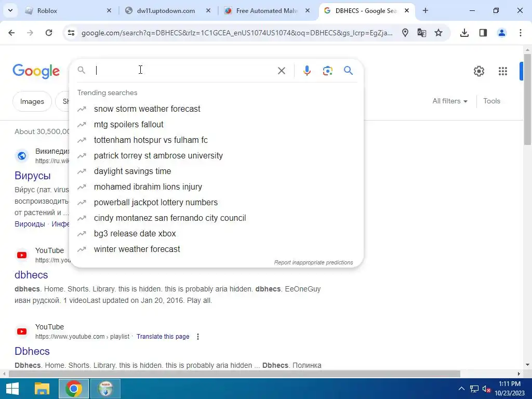Click the vertical scrollbar thumb
Image resolution: width=532 pixels, height=399 pixels.
528,98
